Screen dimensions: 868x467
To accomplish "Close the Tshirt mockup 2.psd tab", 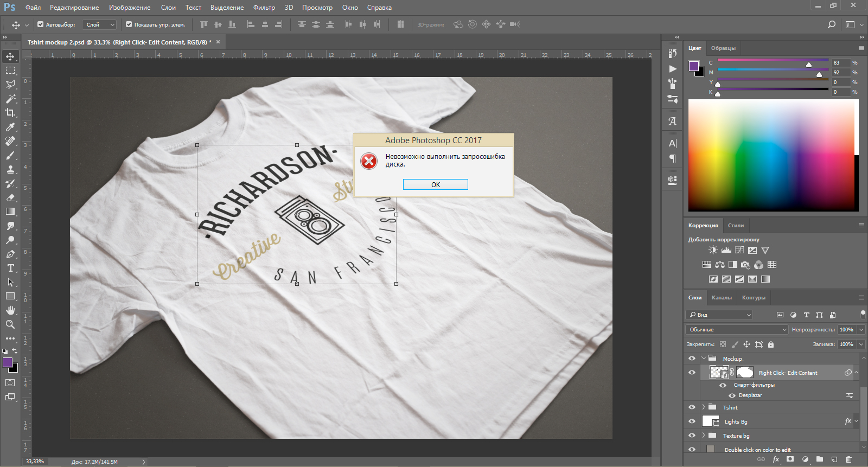I will (218, 42).
